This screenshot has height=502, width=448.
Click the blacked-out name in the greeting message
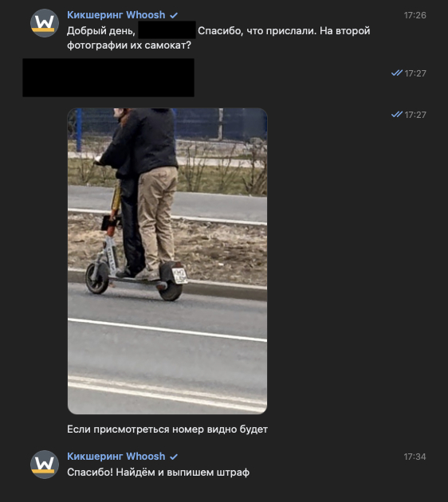167,30
